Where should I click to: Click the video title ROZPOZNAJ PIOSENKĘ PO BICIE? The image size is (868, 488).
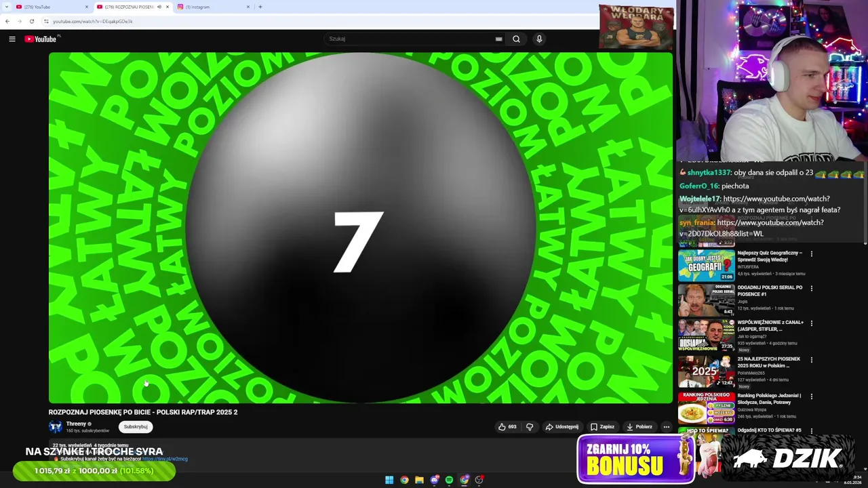pyautogui.click(x=143, y=412)
